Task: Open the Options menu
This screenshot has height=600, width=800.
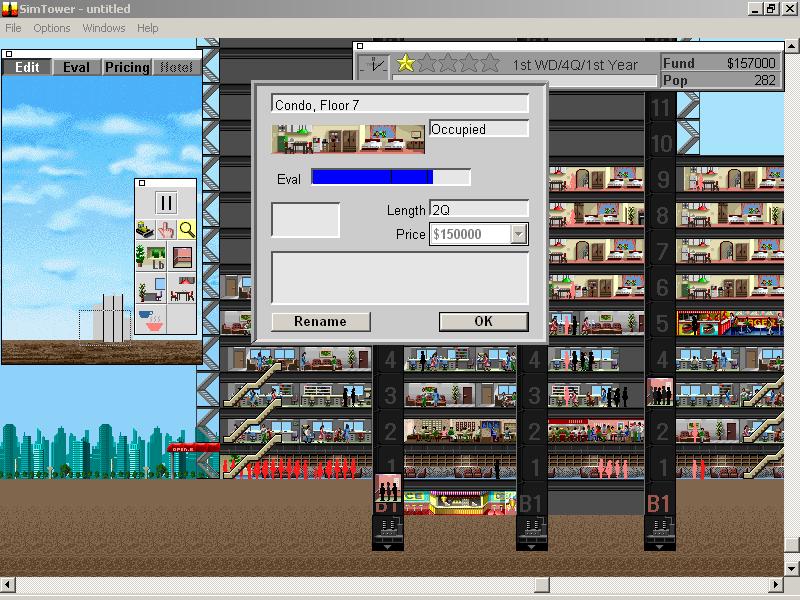Action: [52, 28]
